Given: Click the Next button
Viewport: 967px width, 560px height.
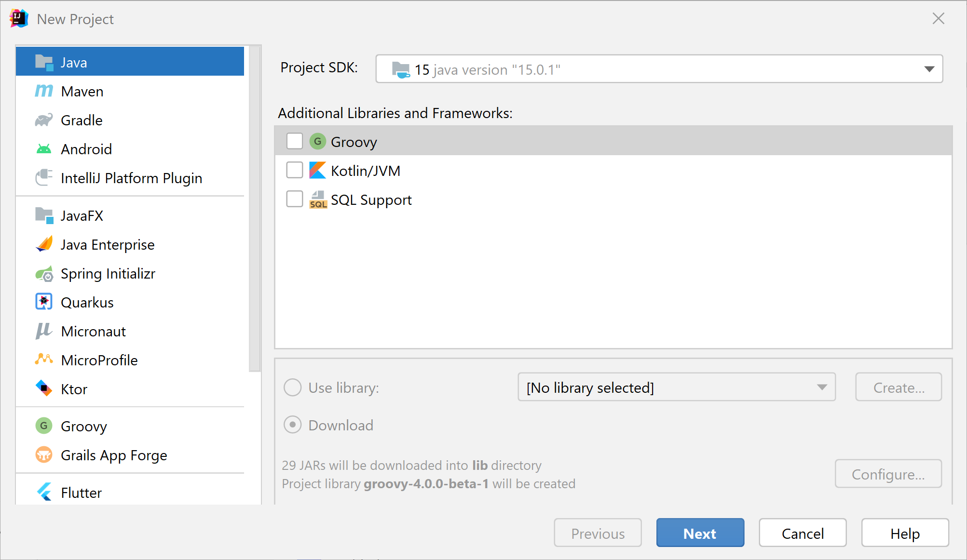Looking at the screenshot, I should (700, 533).
